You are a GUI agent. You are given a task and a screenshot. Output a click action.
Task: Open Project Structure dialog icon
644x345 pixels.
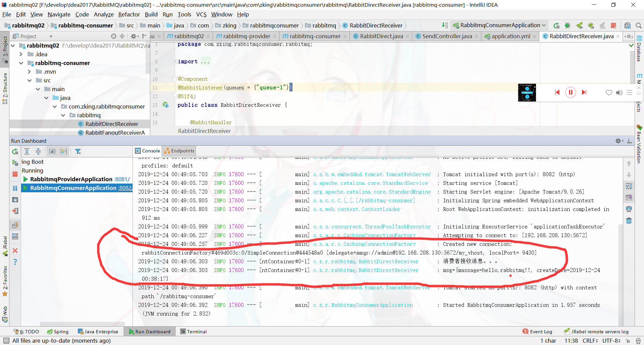click(x=628, y=25)
